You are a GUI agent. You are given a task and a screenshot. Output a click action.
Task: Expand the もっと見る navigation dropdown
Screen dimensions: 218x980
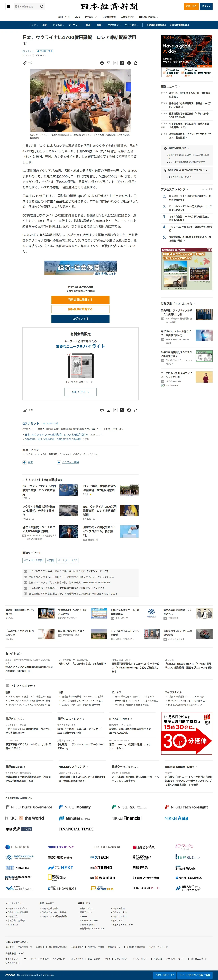click(x=131, y=25)
